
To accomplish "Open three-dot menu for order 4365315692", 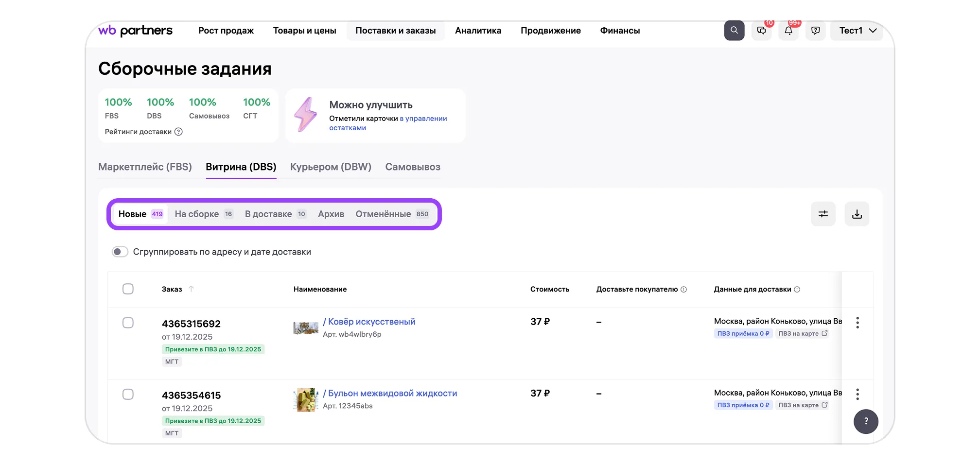I will tap(857, 323).
